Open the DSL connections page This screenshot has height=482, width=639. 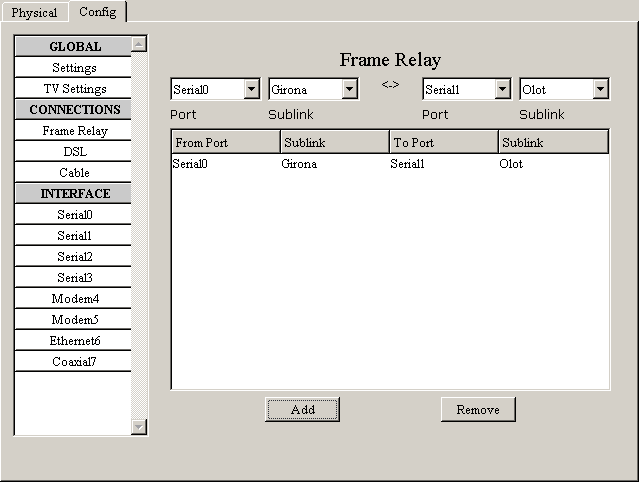74,152
